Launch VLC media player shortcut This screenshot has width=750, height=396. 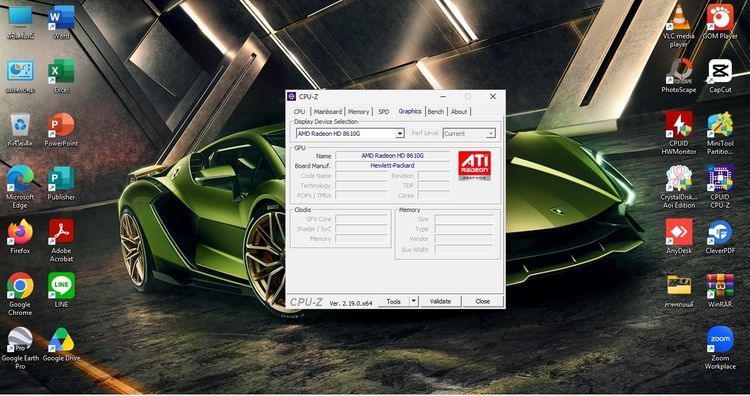click(679, 26)
